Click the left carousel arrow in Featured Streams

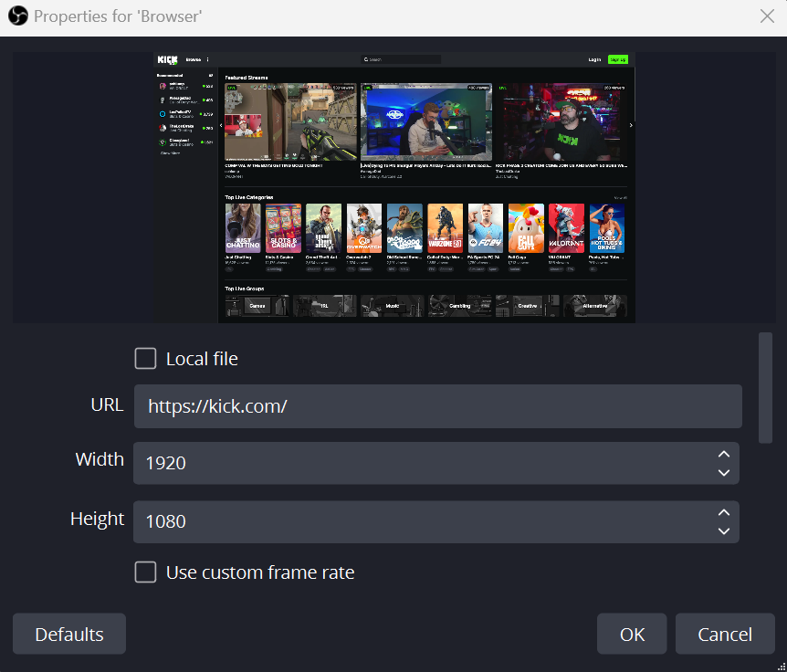[x=220, y=123]
